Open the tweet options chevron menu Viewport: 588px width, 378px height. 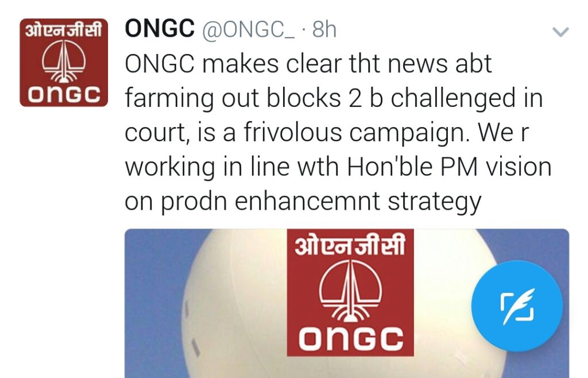[560, 32]
